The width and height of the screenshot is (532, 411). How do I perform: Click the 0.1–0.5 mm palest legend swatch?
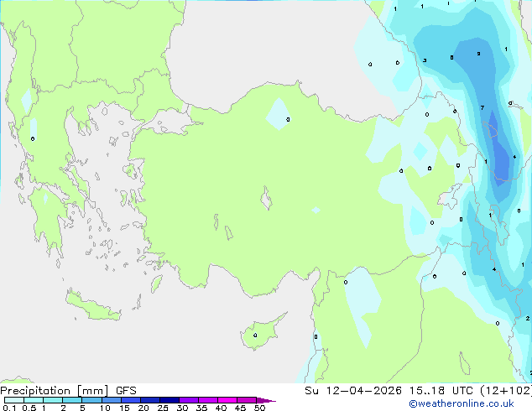14,400
